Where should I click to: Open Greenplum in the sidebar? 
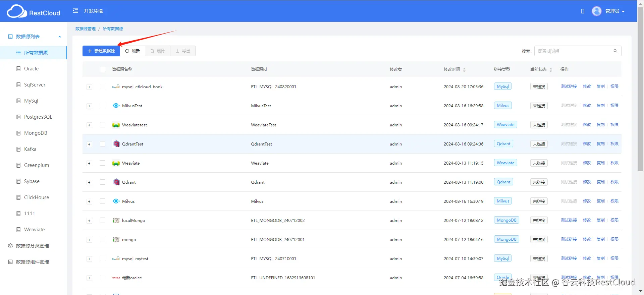[34, 165]
